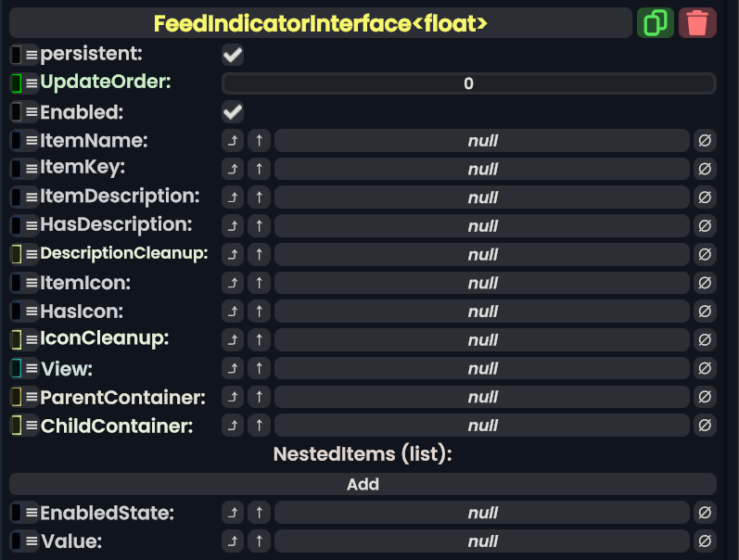The height and width of the screenshot is (560, 739).
Task: Open the HasDescription field menu handle
Action: pos(32,225)
